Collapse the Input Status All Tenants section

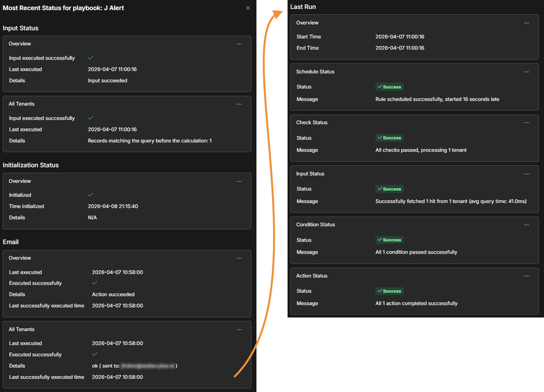tap(239, 104)
